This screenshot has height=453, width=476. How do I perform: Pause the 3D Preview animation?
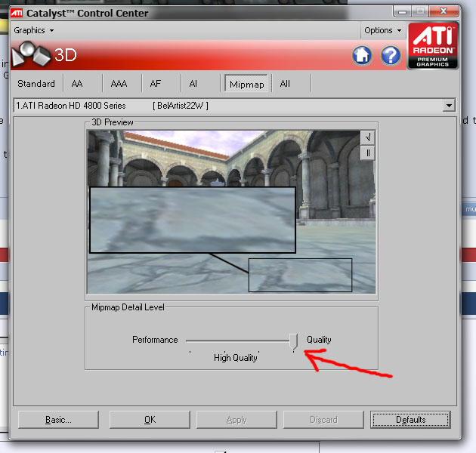tap(368, 153)
